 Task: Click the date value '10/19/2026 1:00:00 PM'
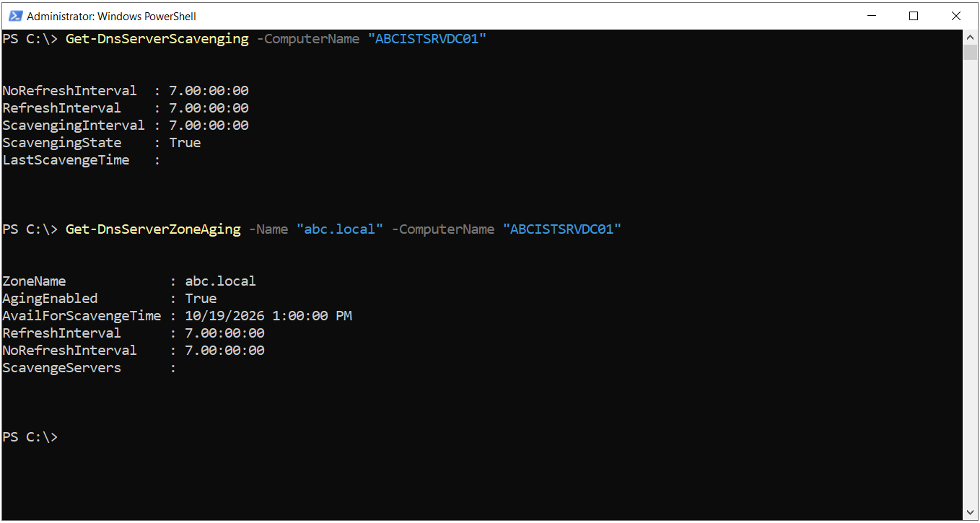(268, 316)
